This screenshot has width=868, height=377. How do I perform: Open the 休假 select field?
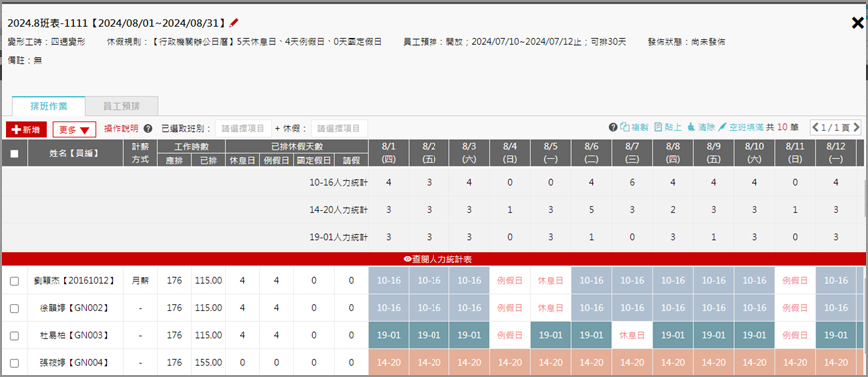point(339,129)
